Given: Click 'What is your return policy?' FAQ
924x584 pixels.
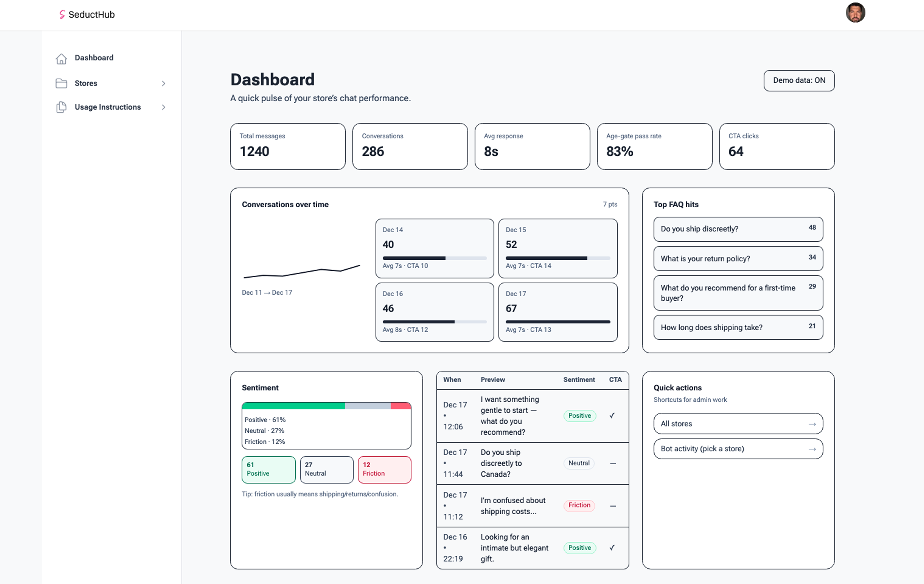Looking at the screenshot, I should coord(738,258).
